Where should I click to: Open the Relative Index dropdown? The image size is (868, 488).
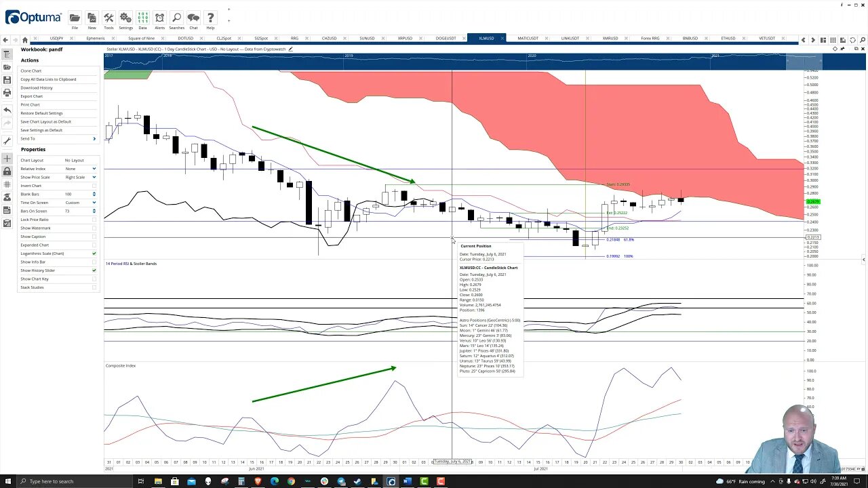(x=94, y=169)
